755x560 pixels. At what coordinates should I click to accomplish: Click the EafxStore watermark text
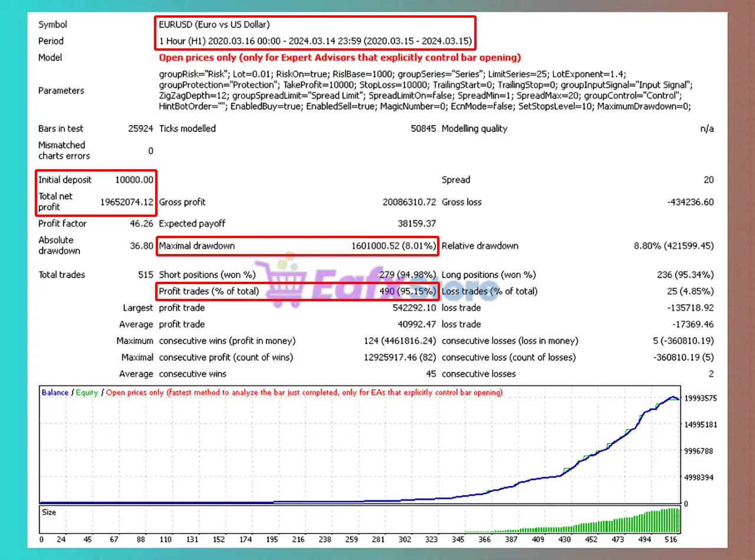click(389, 283)
